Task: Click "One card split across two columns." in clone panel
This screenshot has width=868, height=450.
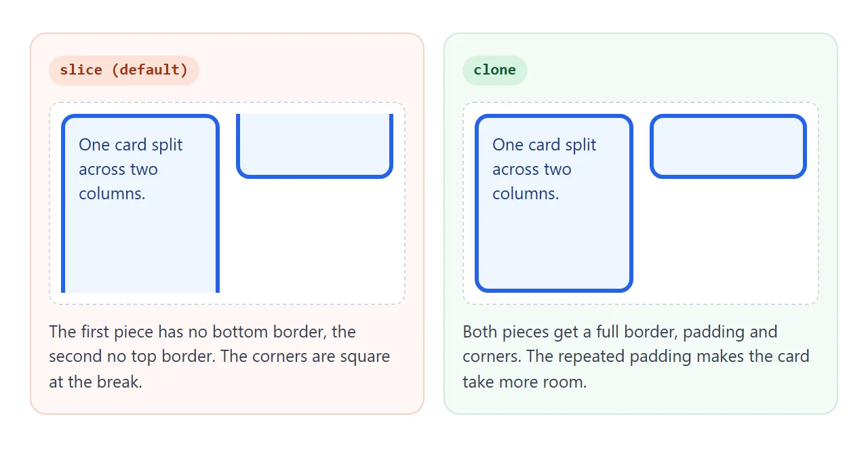Action: coord(545,169)
